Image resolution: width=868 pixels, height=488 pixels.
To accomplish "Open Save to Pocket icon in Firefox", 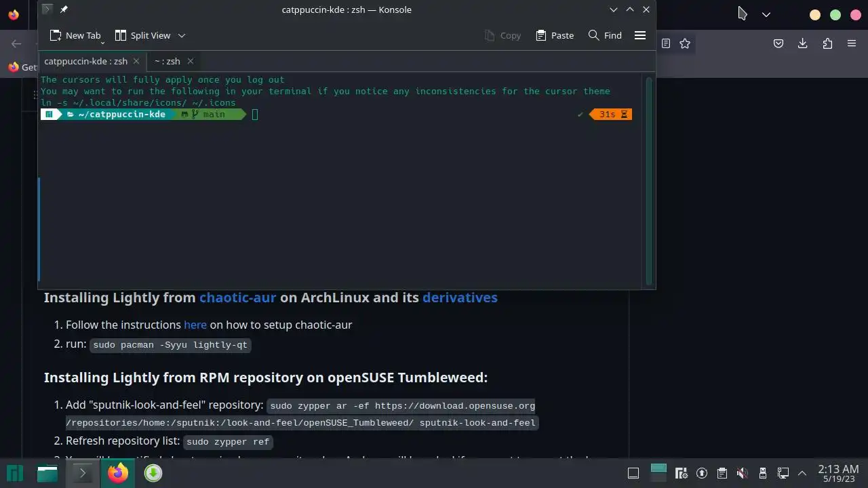I will pyautogui.click(x=778, y=43).
